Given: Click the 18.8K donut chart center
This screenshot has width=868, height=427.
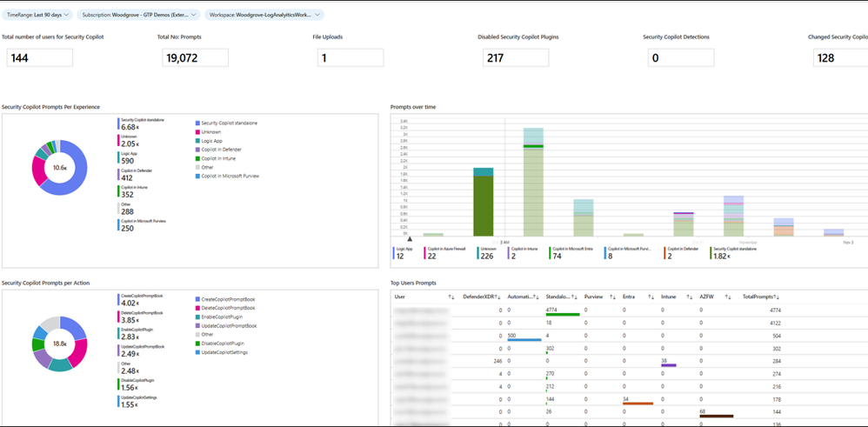Looking at the screenshot, I should pyautogui.click(x=60, y=344).
